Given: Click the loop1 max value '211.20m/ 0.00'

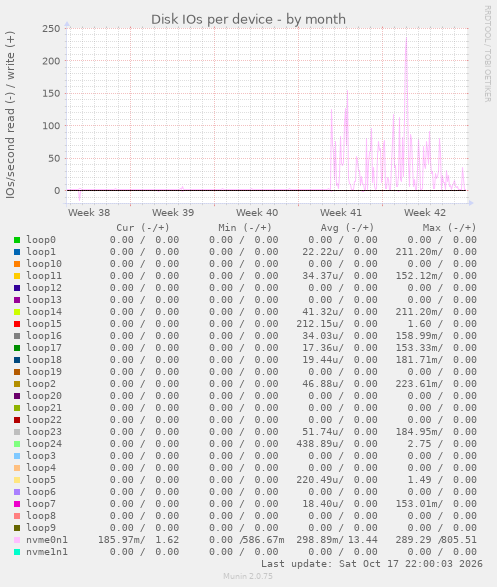Looking at the screenshot, I should 436,252.
